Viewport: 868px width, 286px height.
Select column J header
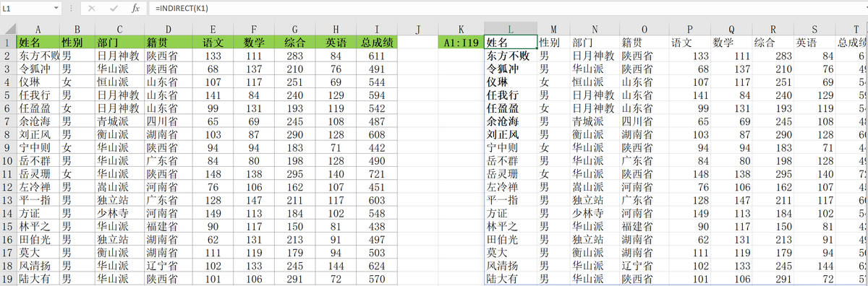(418, 29)
